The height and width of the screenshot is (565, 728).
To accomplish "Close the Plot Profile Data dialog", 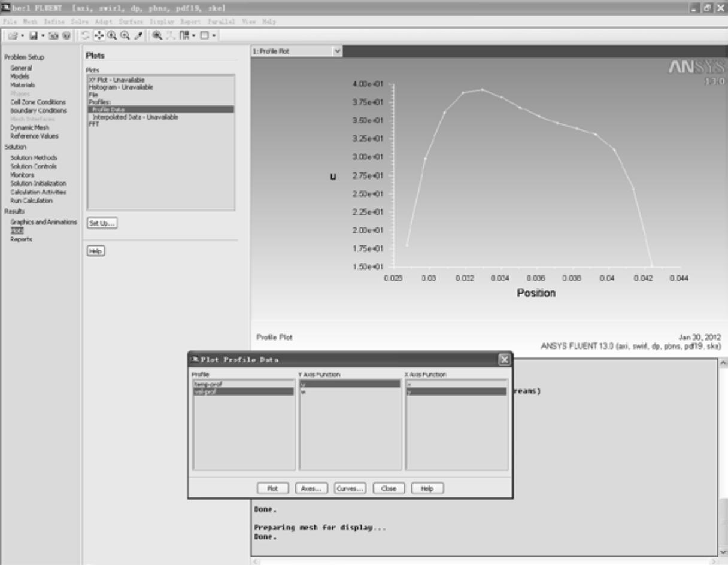I will [504, 359].
